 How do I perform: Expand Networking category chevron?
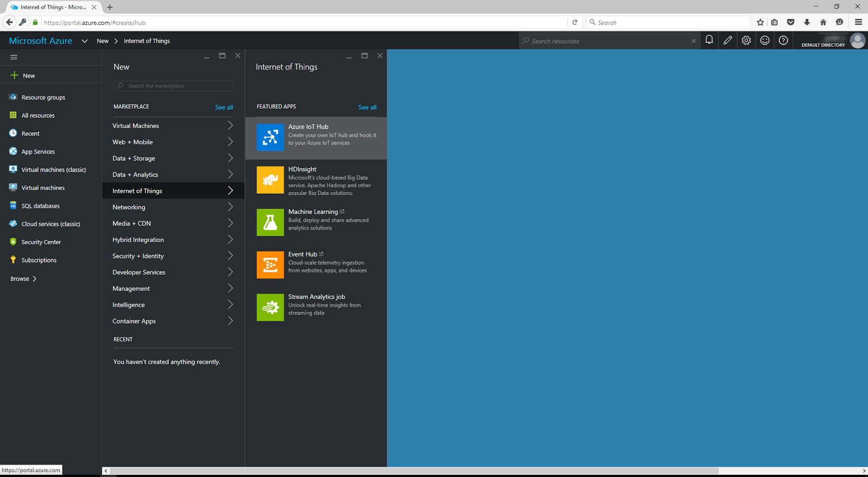click(x=231, y=207)
